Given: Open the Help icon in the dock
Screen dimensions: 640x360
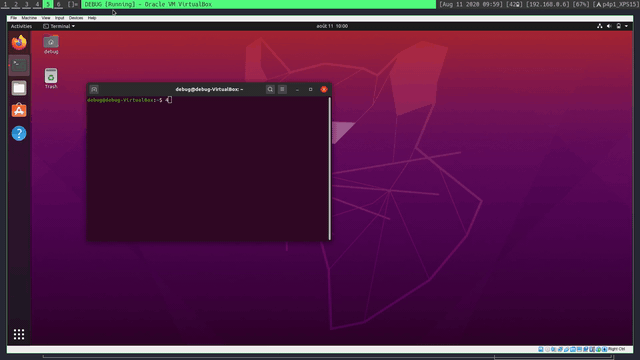Looking at the screenshot, I should point(19,133).
